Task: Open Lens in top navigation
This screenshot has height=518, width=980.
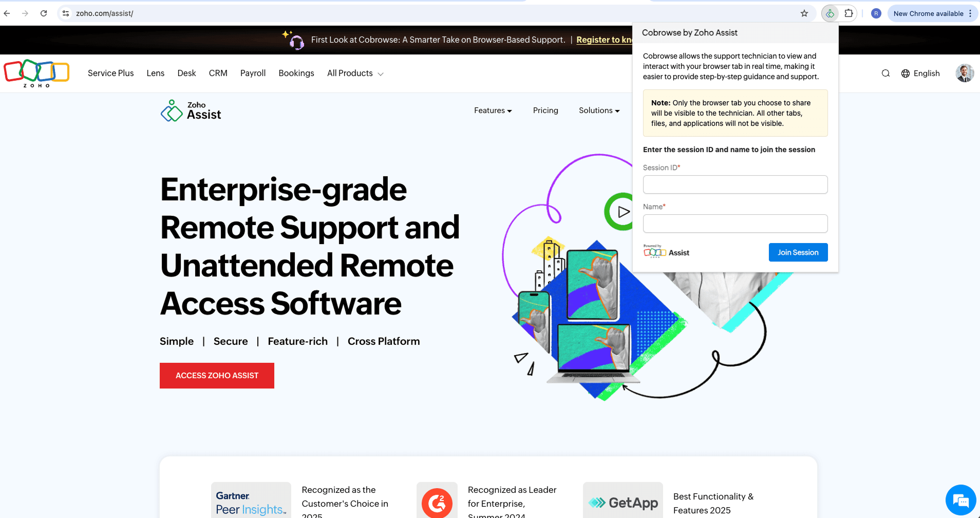Action: (156, 73)
